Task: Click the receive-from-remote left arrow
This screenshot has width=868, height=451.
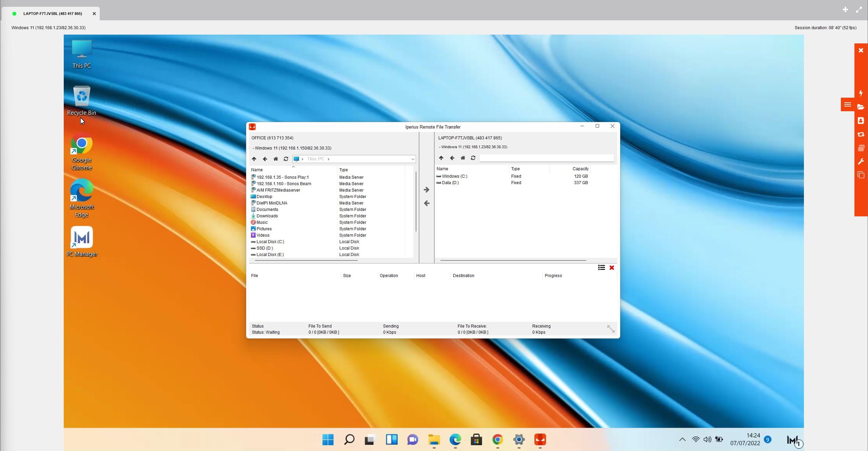Action: click(427, 203)
